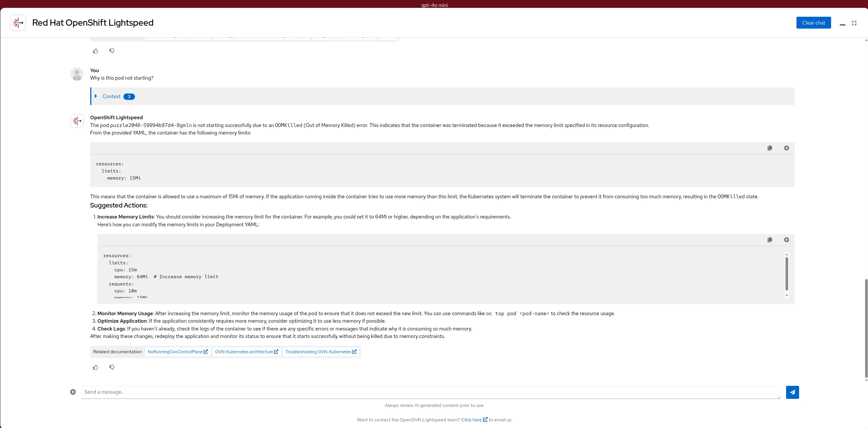Click the plus icon on second code block

coord(786,240)
